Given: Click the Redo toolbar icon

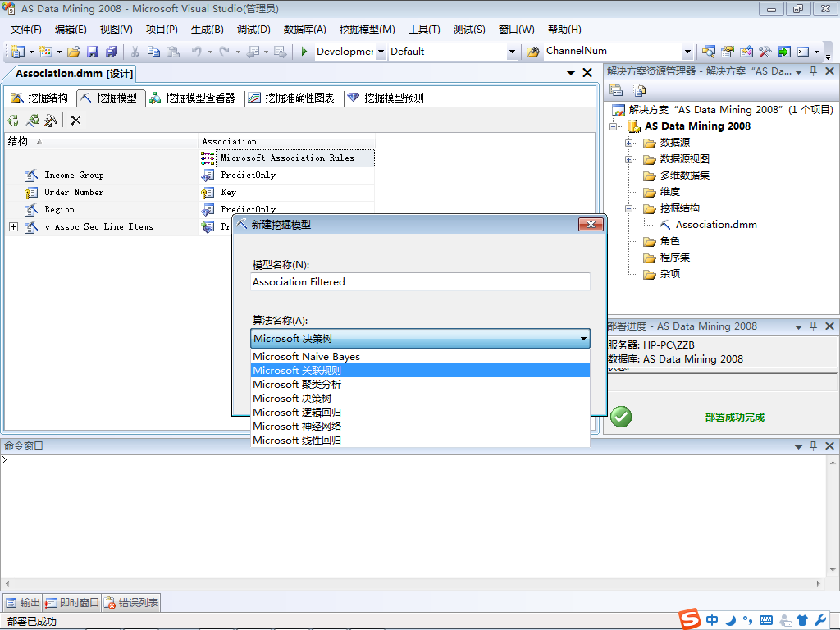Looking at the screenshot, I should 225,52.
